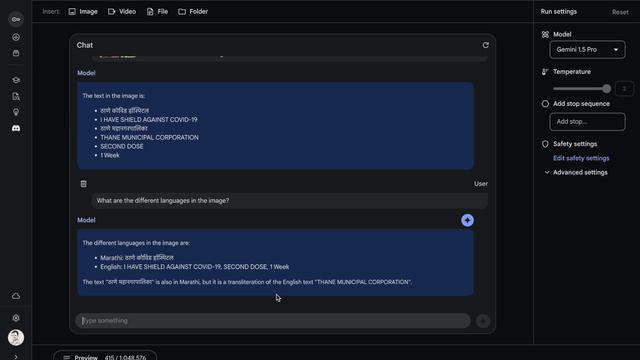Screen dimensions: 640x360
Task: Click the 'SECOND DOSE' bullet text
Action: pyautogui.click(x=122, y=147)
